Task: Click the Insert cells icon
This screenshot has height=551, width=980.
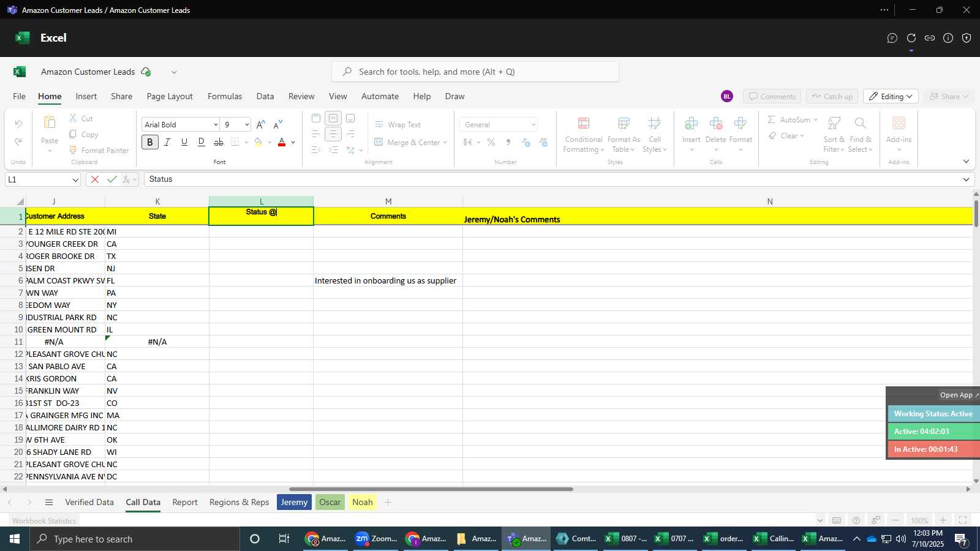Action: click(x=692, y=124)
